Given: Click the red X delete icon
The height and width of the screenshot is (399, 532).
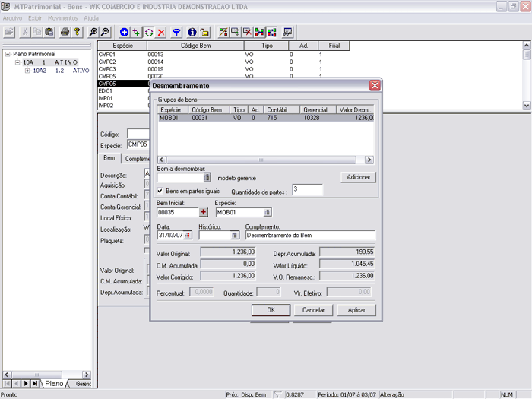Looking at the screenshot, I should pos(161,32).
